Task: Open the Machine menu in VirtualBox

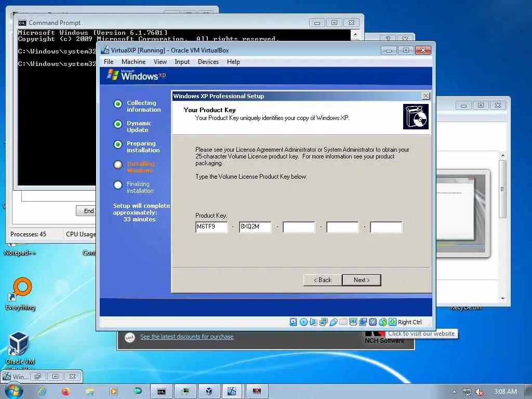Action: tap(134, 62)
